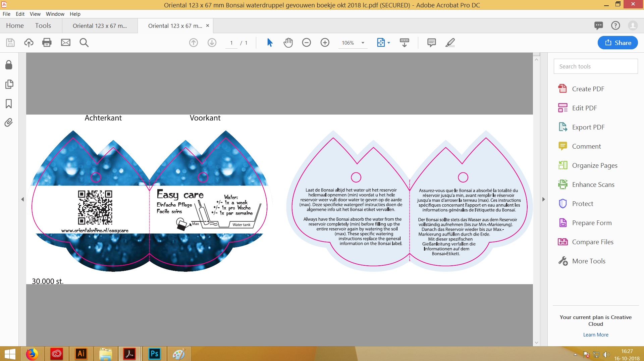Open the read mode keyboard-arrow tool
The height and width of the screenshot is (361, 644).
405,43
